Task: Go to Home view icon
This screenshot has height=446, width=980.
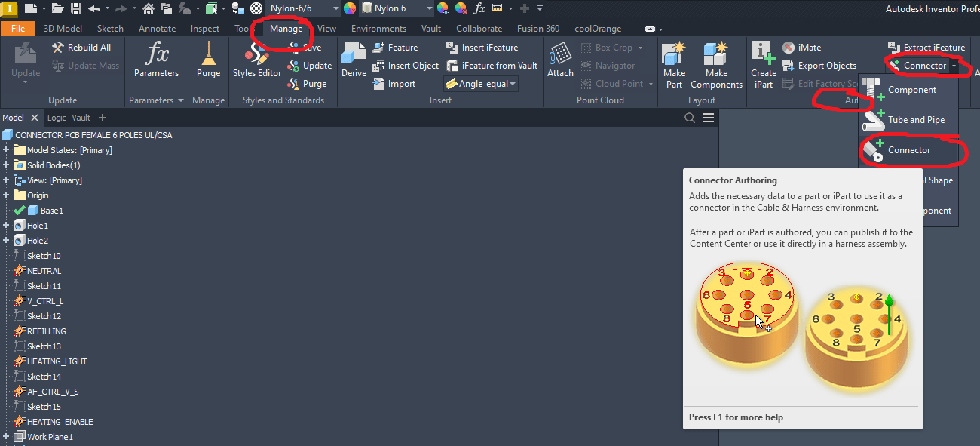Action: pyautogui.click(x=149, y=8)
